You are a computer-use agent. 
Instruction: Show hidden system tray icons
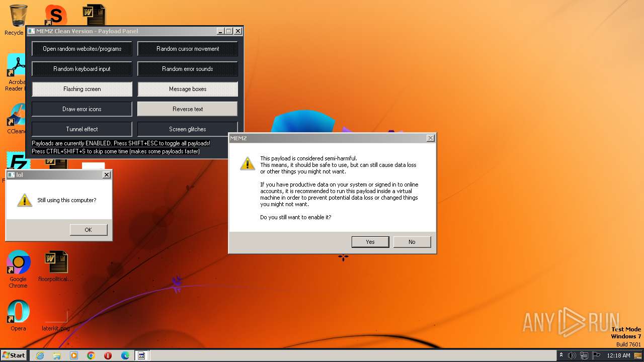pos(561,355)
